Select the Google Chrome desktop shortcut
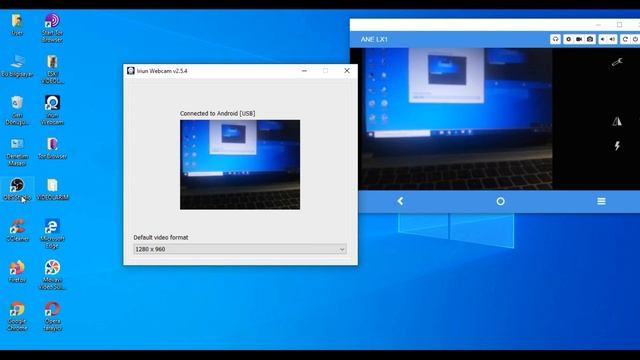 click(x=17, y=316)
